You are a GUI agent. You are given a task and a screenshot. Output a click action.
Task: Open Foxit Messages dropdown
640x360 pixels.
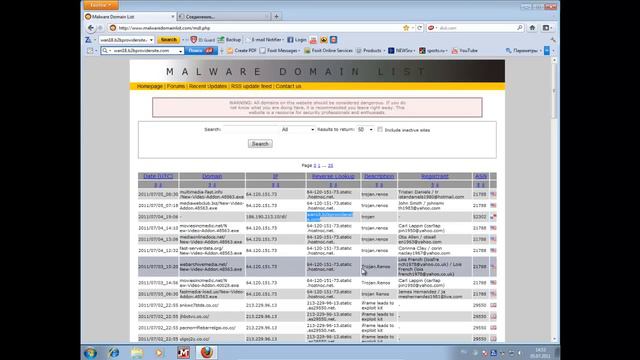[299, 51]
